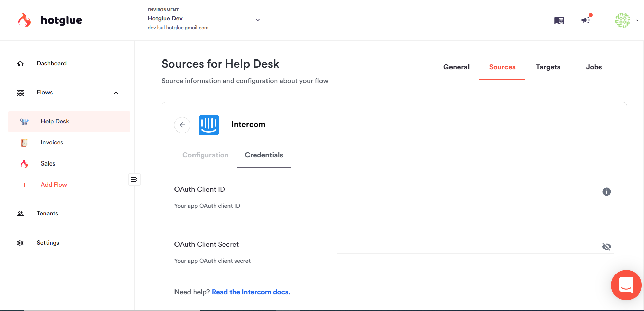Switch to the General tab

coord(456,67)
